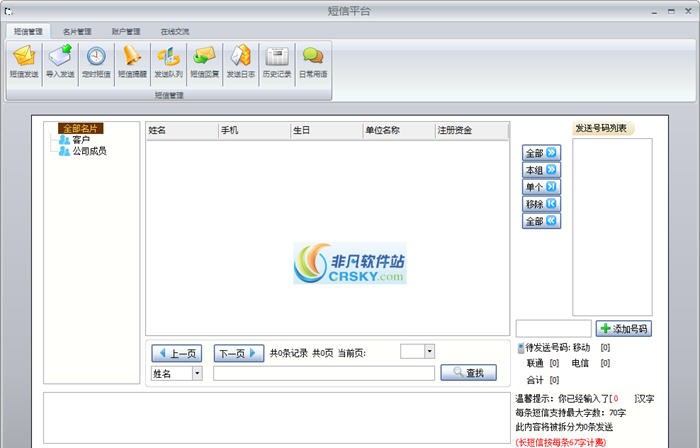The height and width of the screenshot is (448, 700).
Task: Add single contact with 单个 > button
Action: pos(541,187)
